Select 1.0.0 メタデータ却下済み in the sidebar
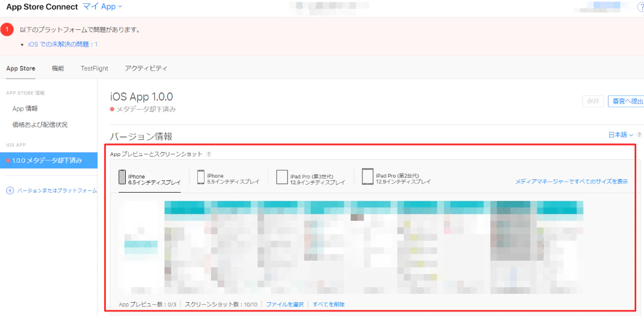 [x=48, y=160]
